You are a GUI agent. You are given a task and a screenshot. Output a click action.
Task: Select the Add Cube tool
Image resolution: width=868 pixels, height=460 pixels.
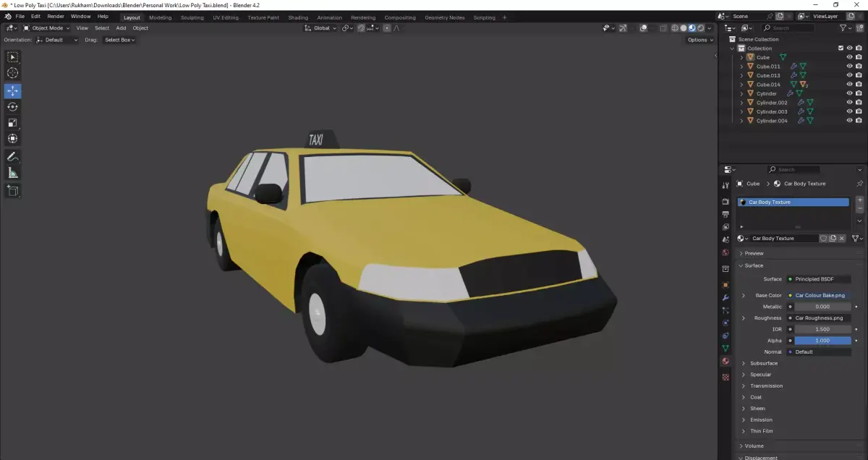[x=12, y=191]
